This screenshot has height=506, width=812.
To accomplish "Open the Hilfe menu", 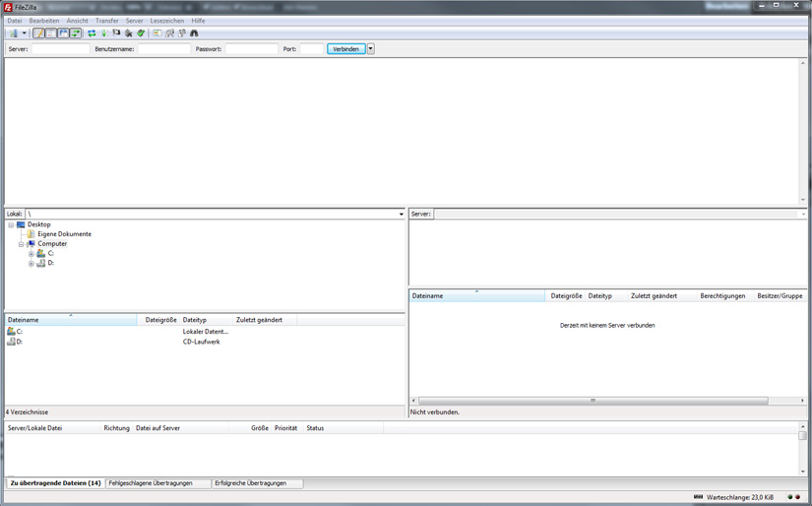I will pyautogui.click(x=198, y=21).
